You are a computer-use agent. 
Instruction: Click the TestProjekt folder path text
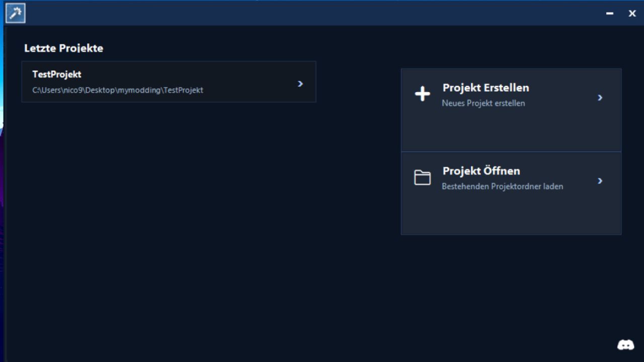pos(118,90)
